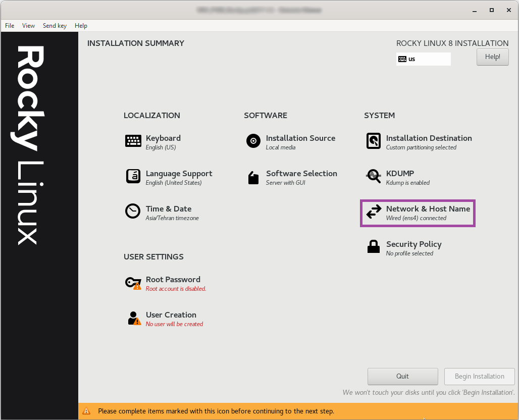The image size is (519, 420).
Task: Click the 'Wired (ens4) connected' text
Action: (x=416, y=218)
